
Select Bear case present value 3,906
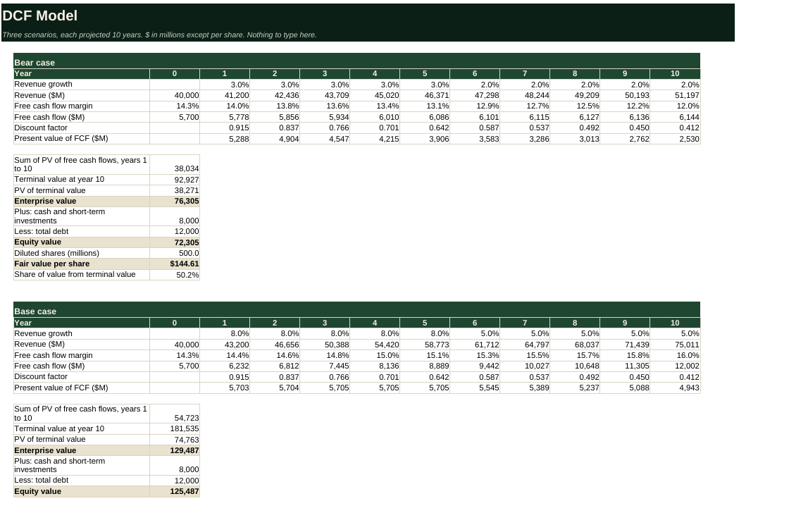425,138
